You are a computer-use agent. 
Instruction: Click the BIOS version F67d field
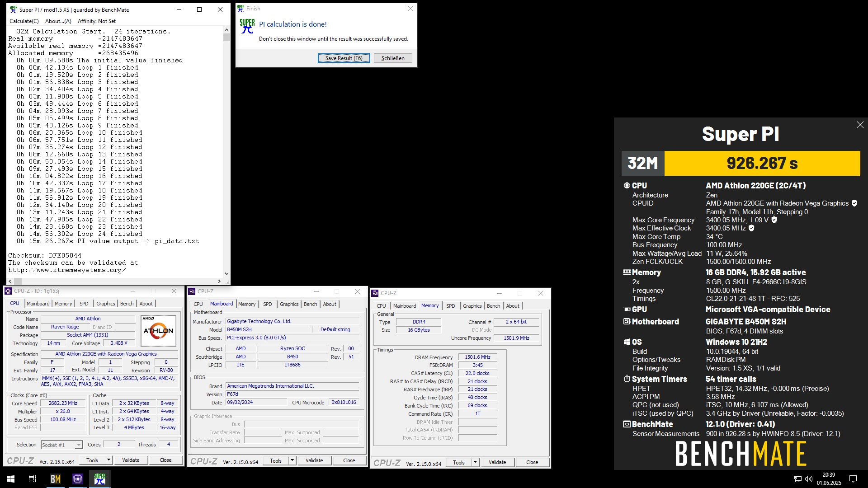point(292,394)
